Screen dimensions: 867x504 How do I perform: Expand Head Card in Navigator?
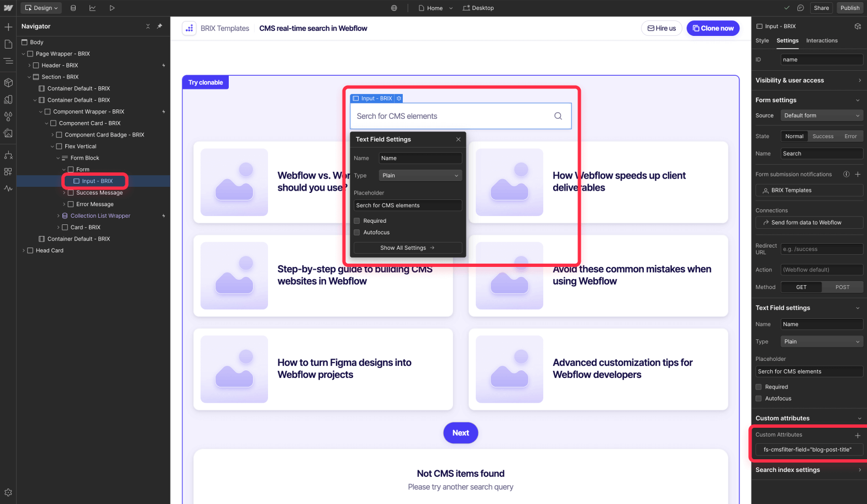point(23,251)
